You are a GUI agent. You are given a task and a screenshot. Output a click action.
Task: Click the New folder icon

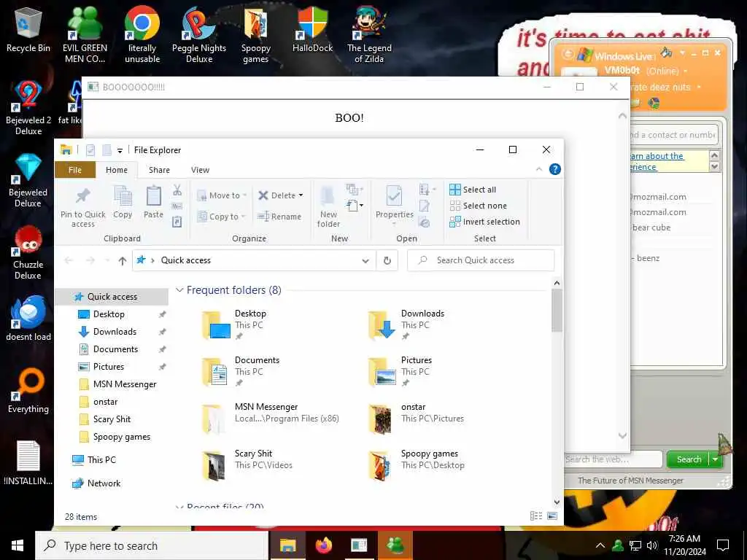tap(328, 195)
